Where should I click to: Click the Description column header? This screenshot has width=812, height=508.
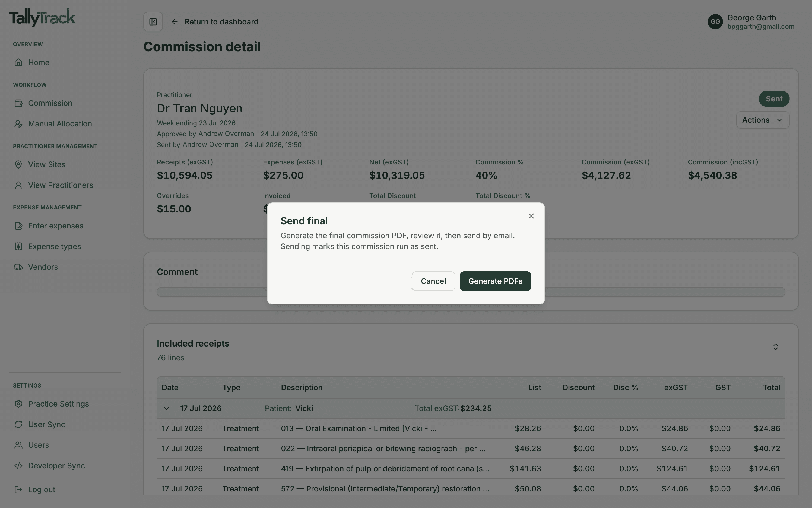tap(302, 388)
